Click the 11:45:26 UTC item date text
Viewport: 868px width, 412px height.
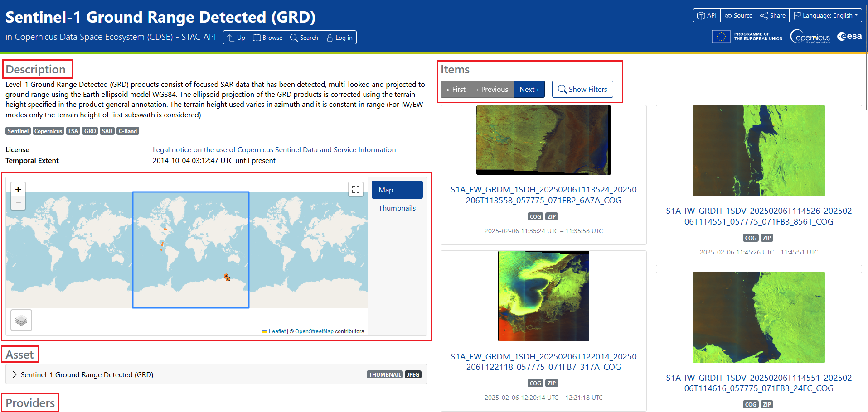pyautogui.click(x=759, y=252)
